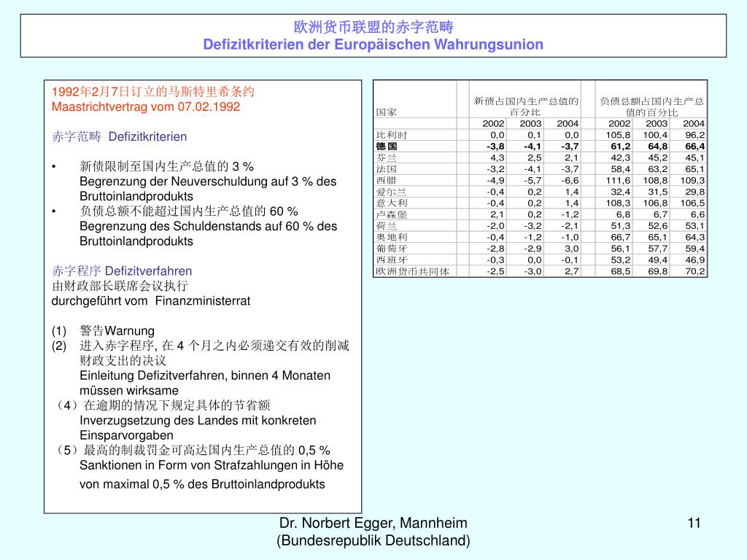The image size is (747, 560).
Task: Click the footer '(Bundesrepublik Deutschland)'
Action: [x=373, y=540]
